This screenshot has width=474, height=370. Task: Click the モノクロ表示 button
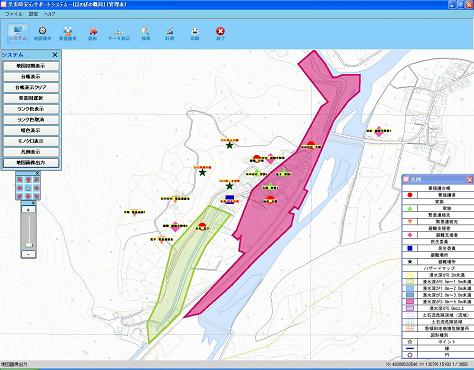[x=31, y=141]
